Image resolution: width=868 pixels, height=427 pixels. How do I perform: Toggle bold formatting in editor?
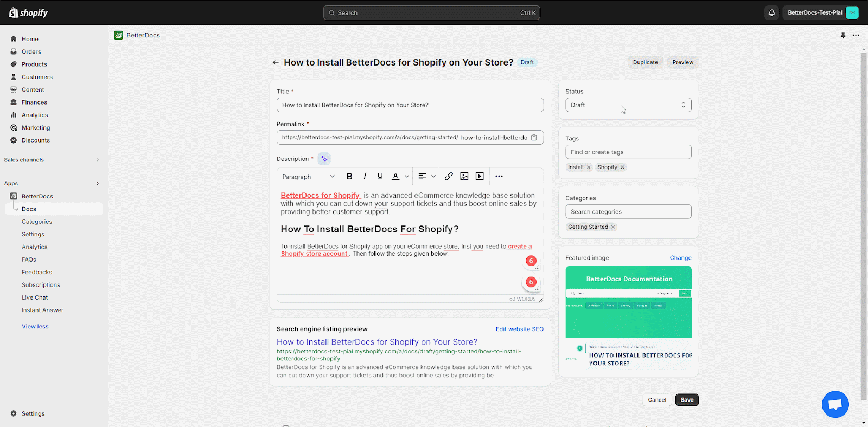point(349,176)
